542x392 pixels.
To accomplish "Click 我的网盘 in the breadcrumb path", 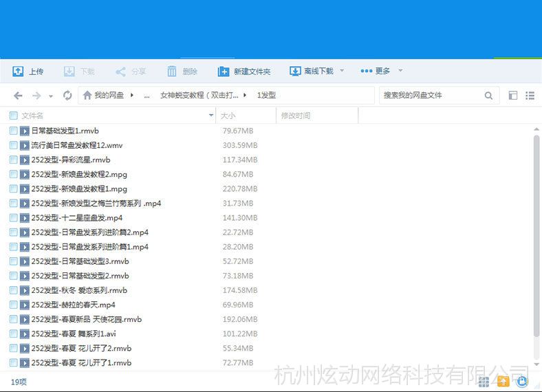I will point(109,95).
